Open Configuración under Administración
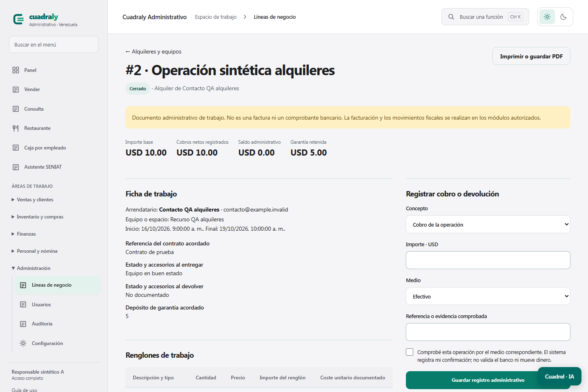This screenshot has height=392, width=588. 58,343
